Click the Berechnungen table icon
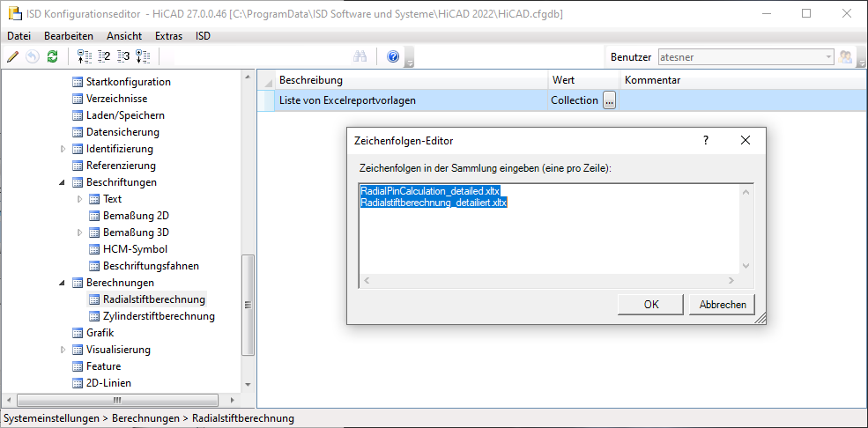This screenshot has width=868, height=428. [78, 283]
